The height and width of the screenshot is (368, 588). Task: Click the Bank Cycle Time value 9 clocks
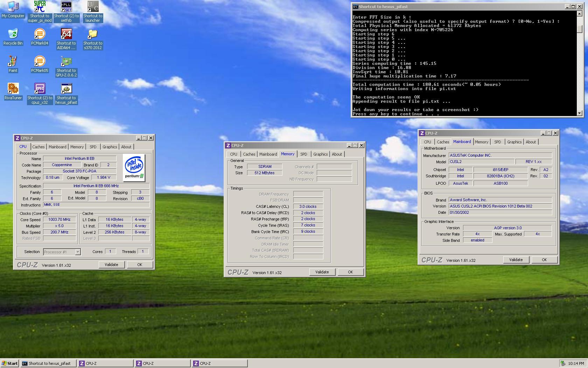click(308, 232)
